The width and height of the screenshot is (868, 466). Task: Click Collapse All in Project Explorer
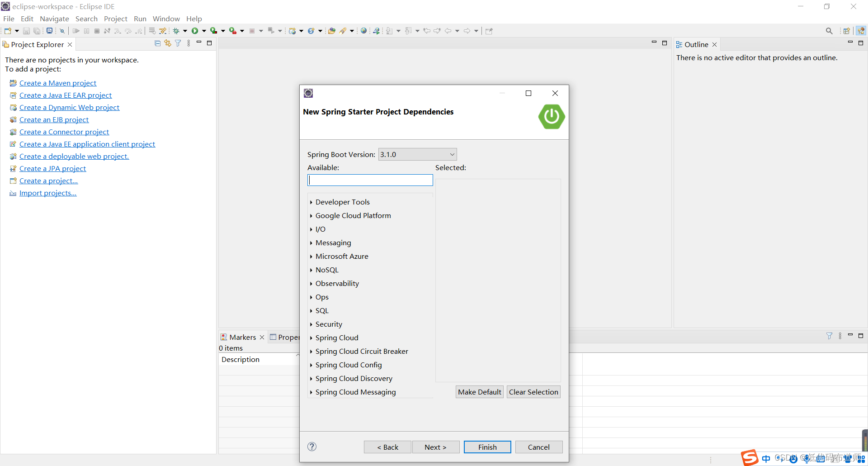click(x=157, y=43)
